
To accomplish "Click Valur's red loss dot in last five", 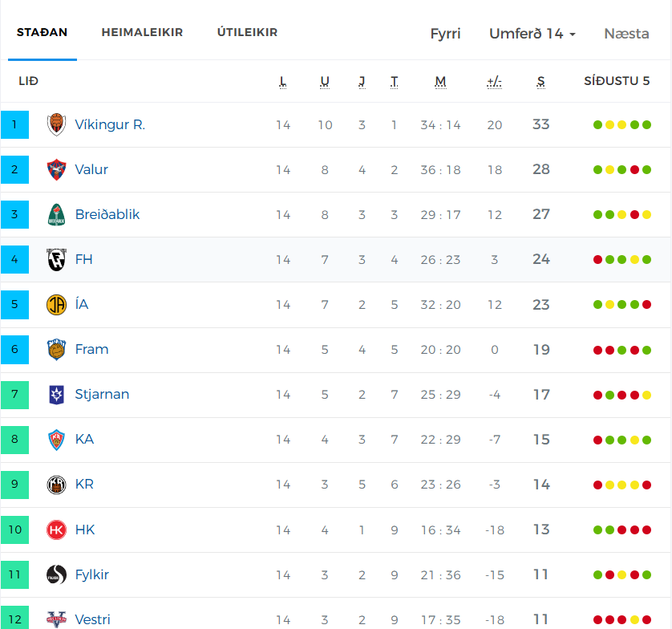I will tap(635, 170).
